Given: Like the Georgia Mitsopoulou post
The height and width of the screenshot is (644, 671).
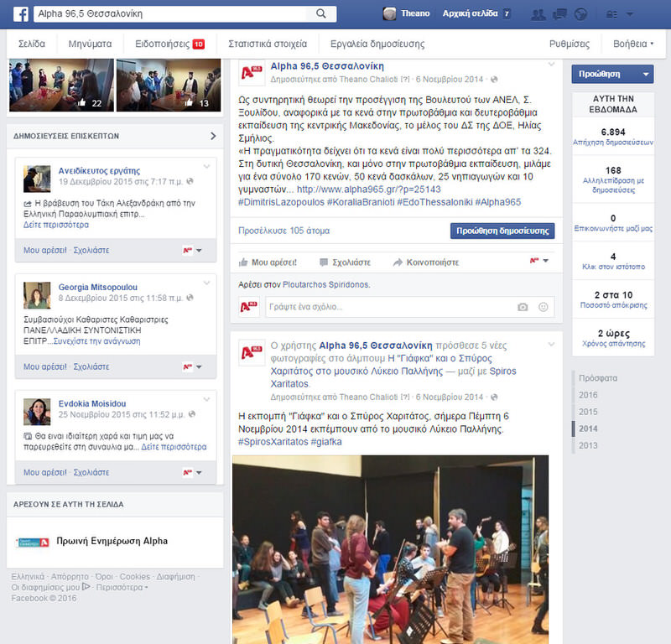Looking at the screenshot, I should 45,366.
